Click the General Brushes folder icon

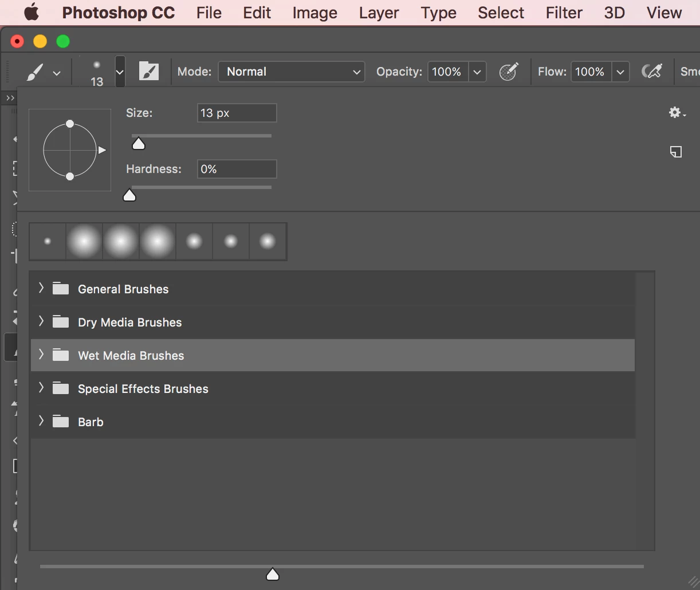pos(61,288)
